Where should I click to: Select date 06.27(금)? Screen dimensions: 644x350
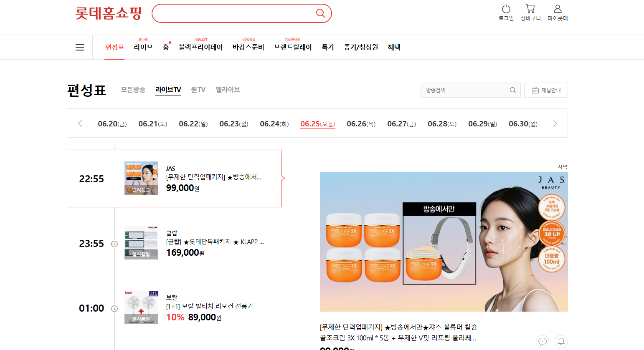tap(402, 124)
